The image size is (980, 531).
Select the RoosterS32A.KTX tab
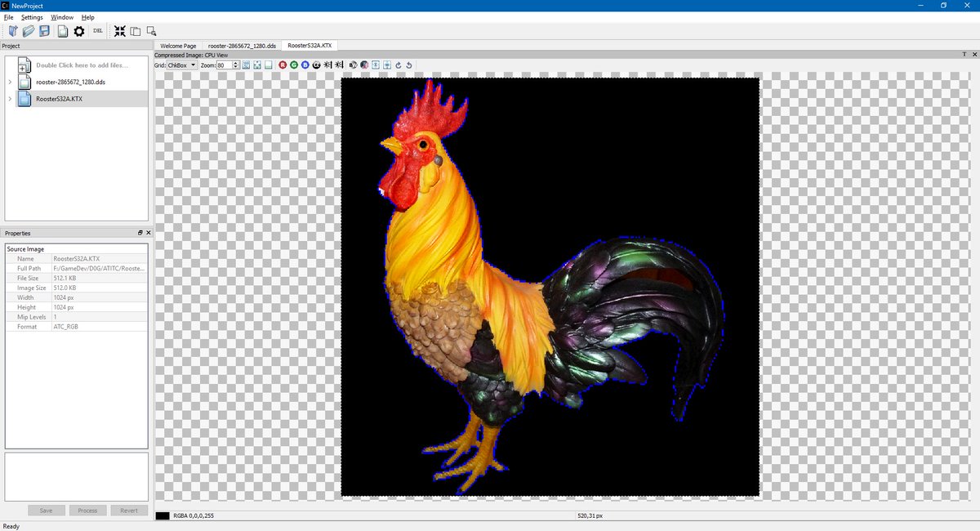point(310,46)
